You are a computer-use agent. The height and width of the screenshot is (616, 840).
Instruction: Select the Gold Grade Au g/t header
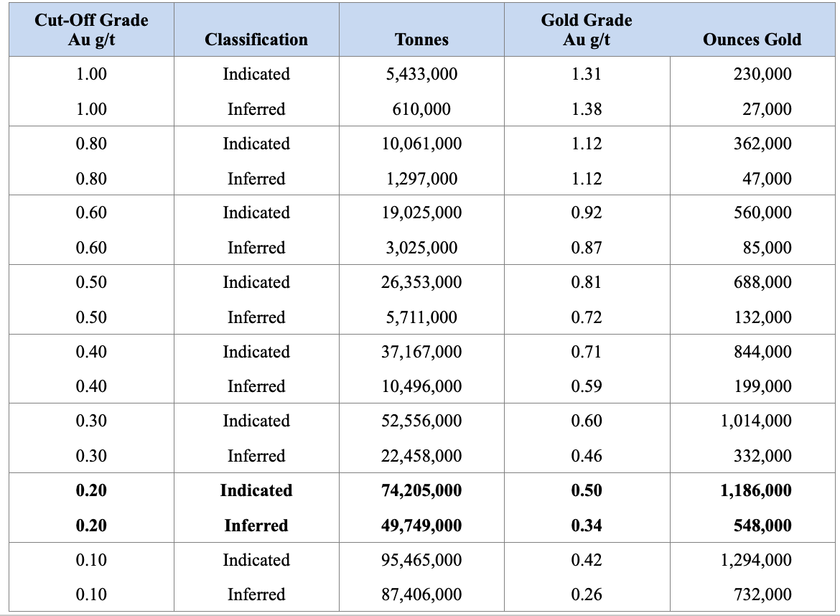(x=587, y=29)
